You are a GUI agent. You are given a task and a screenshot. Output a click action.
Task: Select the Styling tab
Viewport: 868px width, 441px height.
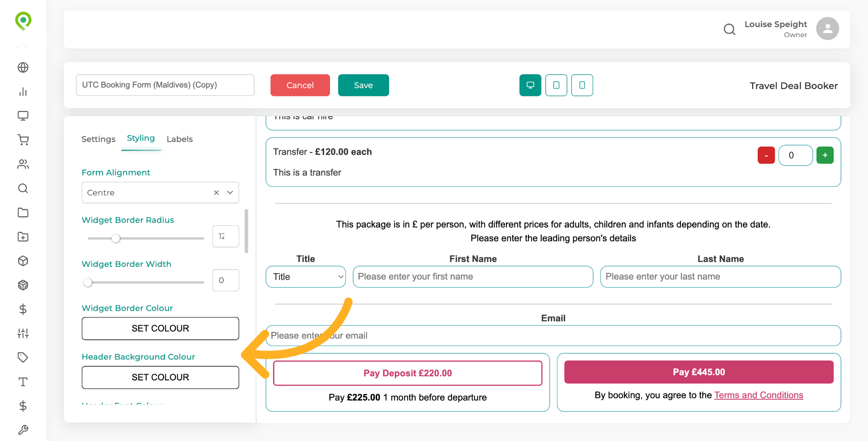141,138
